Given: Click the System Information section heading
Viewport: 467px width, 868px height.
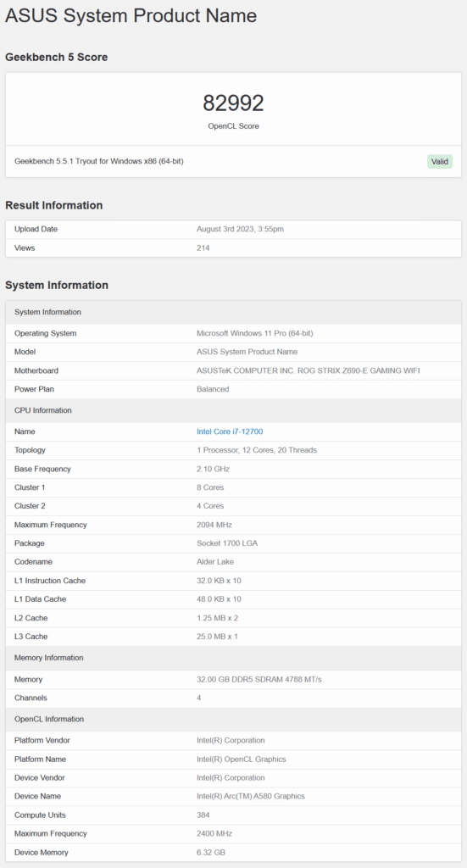Looking at the screenshot, I should (x=57, y=285).
